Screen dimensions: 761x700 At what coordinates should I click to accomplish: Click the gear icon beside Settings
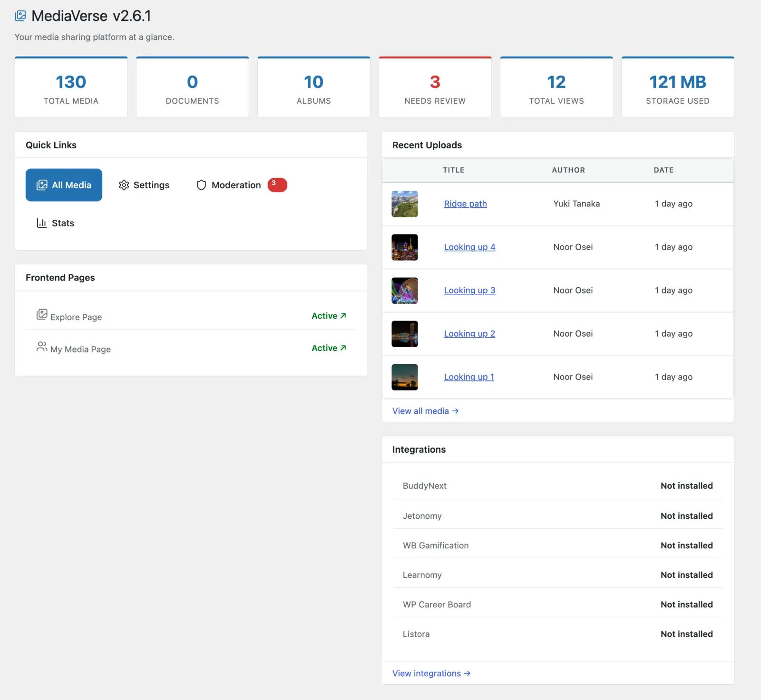[x=124, y=185]
